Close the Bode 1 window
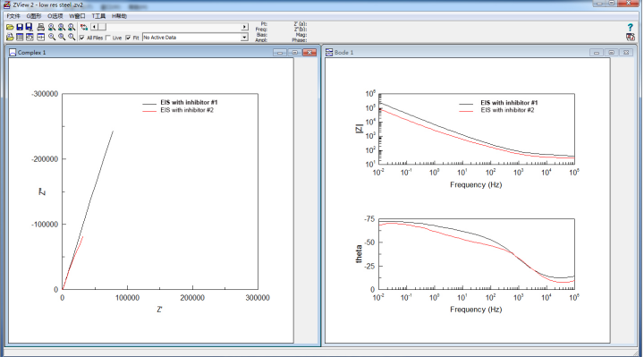 pyautogui.click(x=626, y=52)
